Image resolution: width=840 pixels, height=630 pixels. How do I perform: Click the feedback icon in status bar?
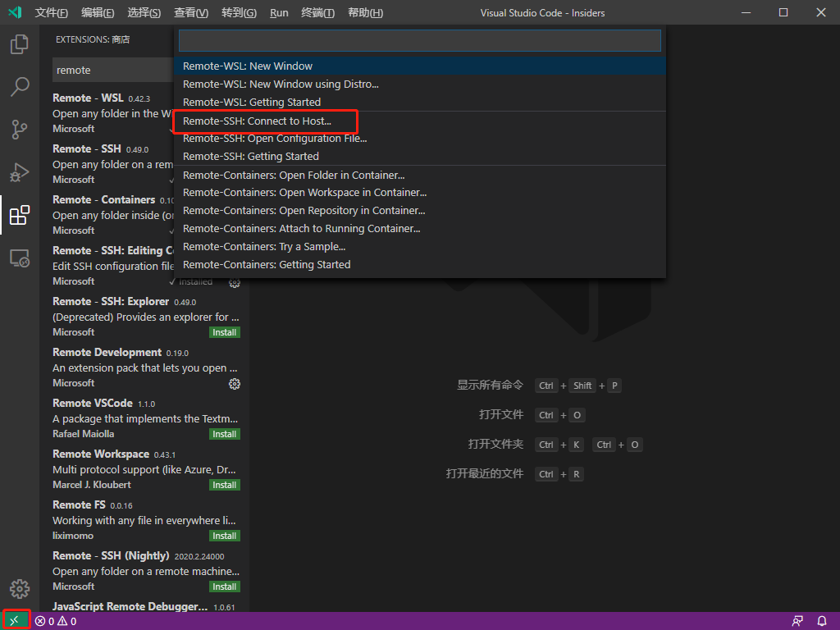(x=797, y=622)
